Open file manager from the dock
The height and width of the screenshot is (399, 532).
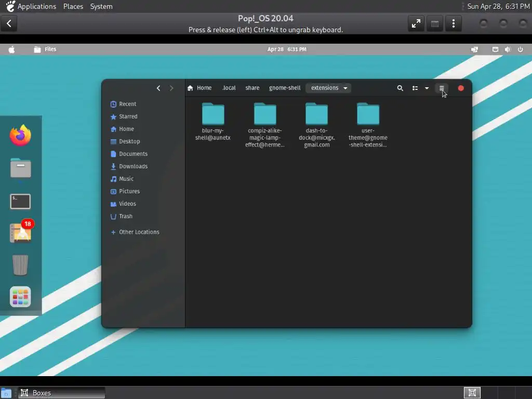(x=20, y=168)
